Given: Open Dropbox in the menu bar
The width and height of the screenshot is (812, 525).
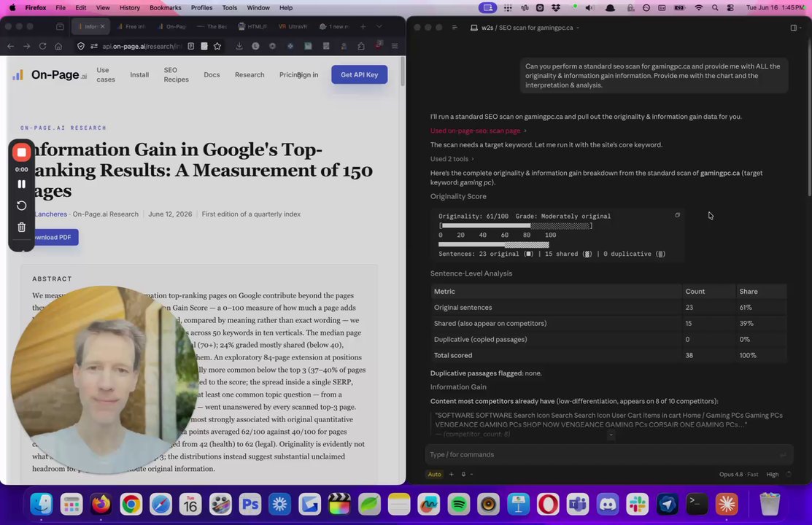Looking at the screenshot, I should coord(556,8).
